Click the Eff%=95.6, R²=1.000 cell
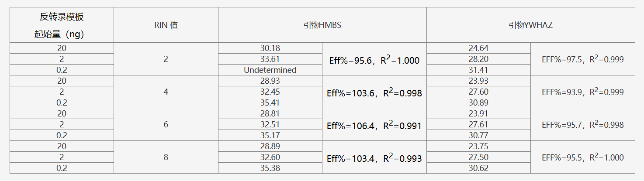 [374, 60]
